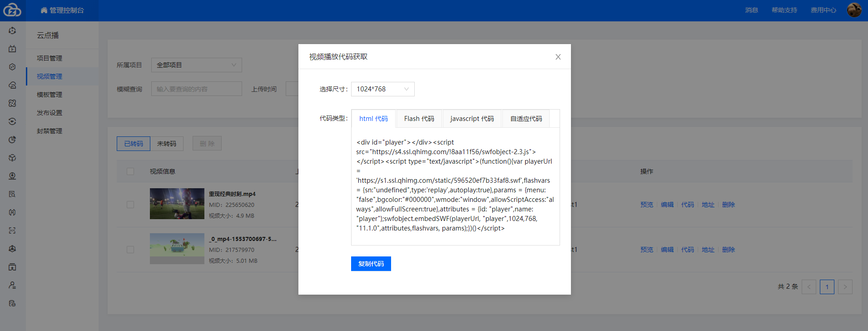Switch to the Flash 代码 tab

click(x=419, y=119)
